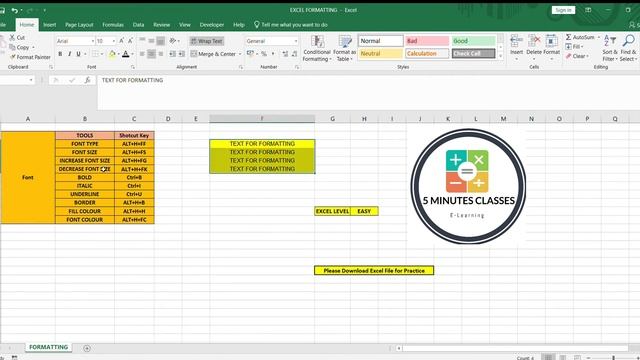The width and height of the screenshot is (640, 360).
Task: Apply the Neutral cell style
Action: [x=380, y=53]
